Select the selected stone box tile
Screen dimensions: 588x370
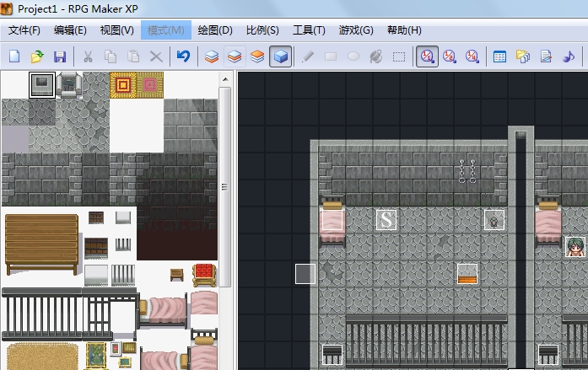click(x=42, y=85)
